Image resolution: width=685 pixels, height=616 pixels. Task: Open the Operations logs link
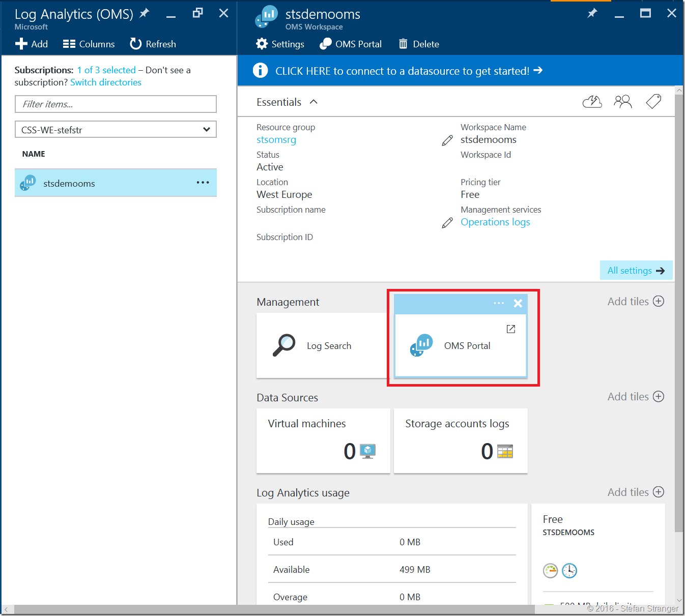pyautogui.click(x=495, y=222)
